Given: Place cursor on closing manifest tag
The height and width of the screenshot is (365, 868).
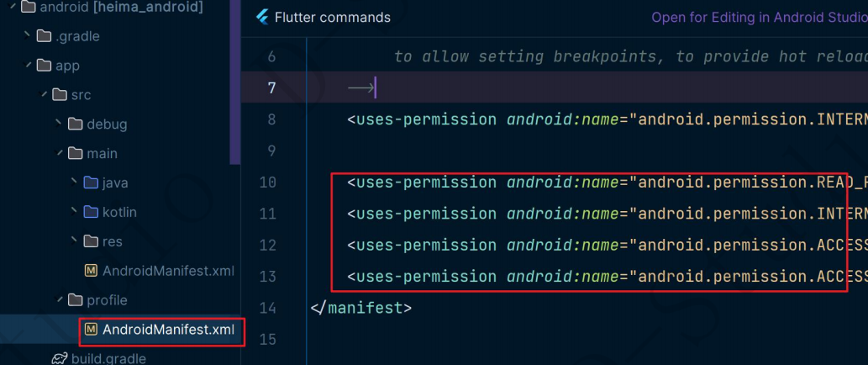Looking at the screenshot, I should click(361, 308).
